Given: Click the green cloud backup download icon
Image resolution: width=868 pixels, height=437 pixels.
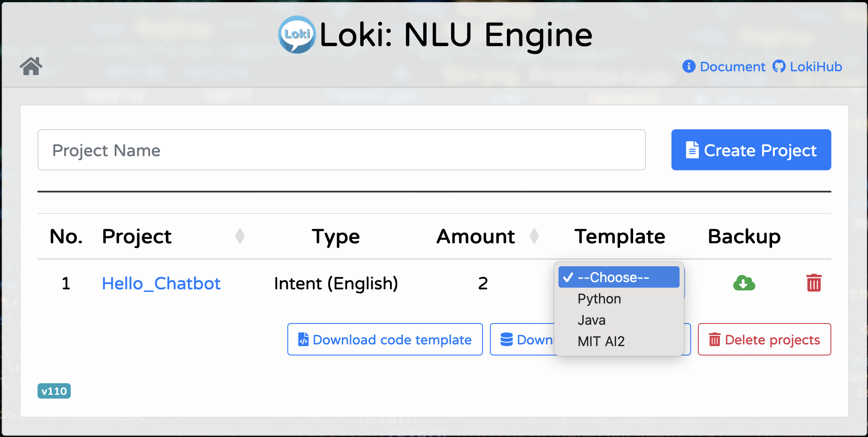Looking at the screenshot, I should 744,283.
